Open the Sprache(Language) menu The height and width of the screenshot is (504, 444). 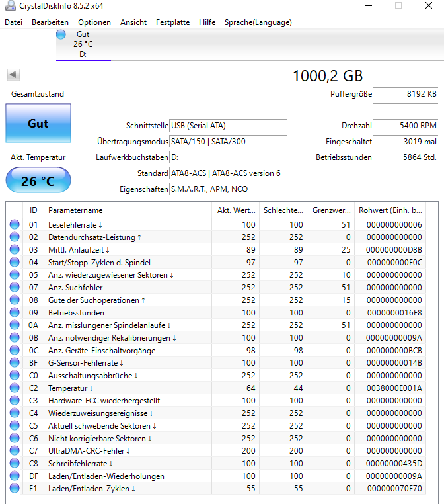tap(258, 22)
